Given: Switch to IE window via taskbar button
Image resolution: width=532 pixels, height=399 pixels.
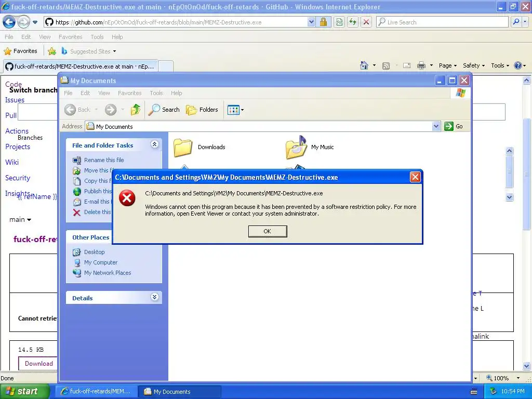Looking at the screenshot, I should pos(96,391).
